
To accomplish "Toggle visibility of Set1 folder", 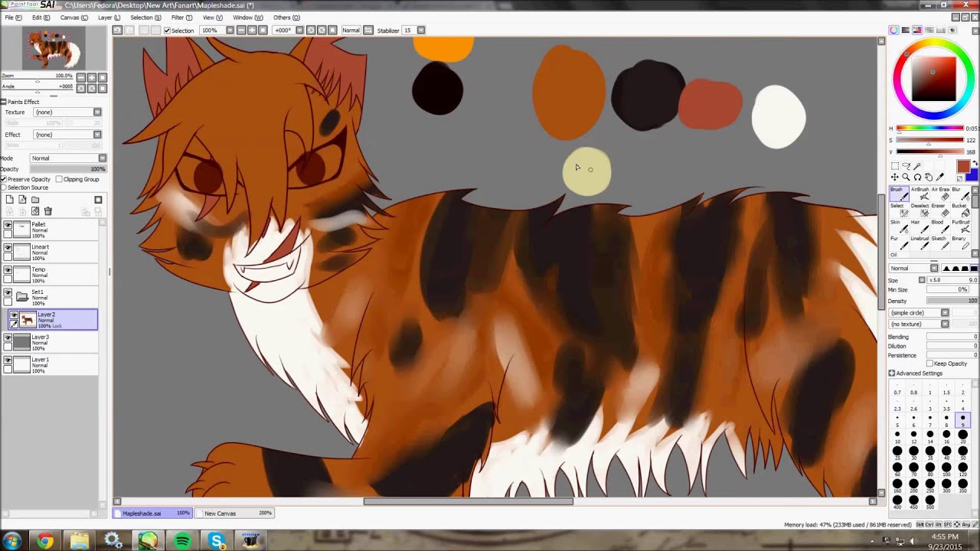I will click(x=8, y=292).
